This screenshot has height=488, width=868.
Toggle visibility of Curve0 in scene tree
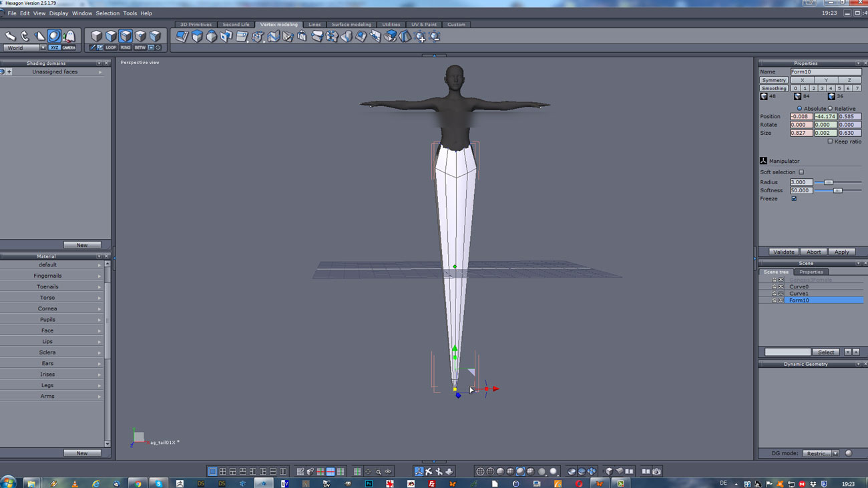pos(781,286)
